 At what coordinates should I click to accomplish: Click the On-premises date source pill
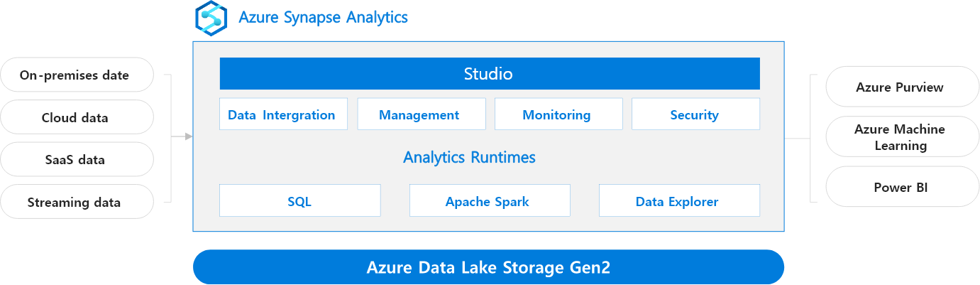click(x=77, y=75)
